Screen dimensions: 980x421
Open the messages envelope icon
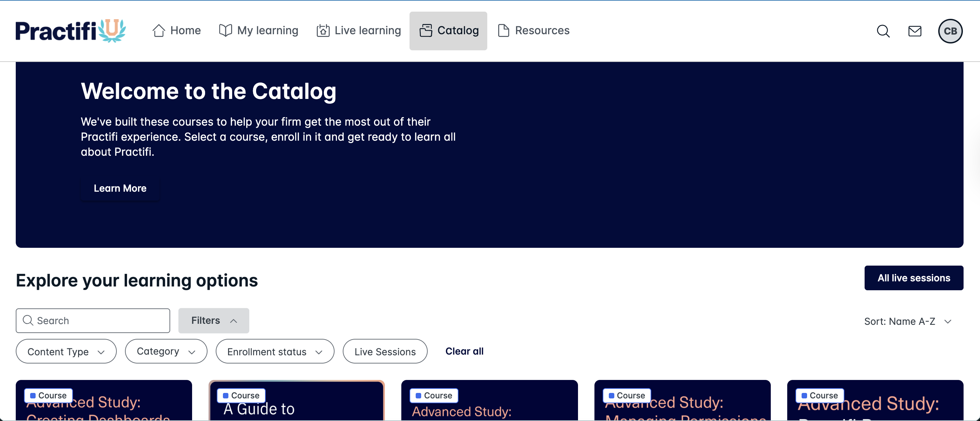(x=915, y=31)
